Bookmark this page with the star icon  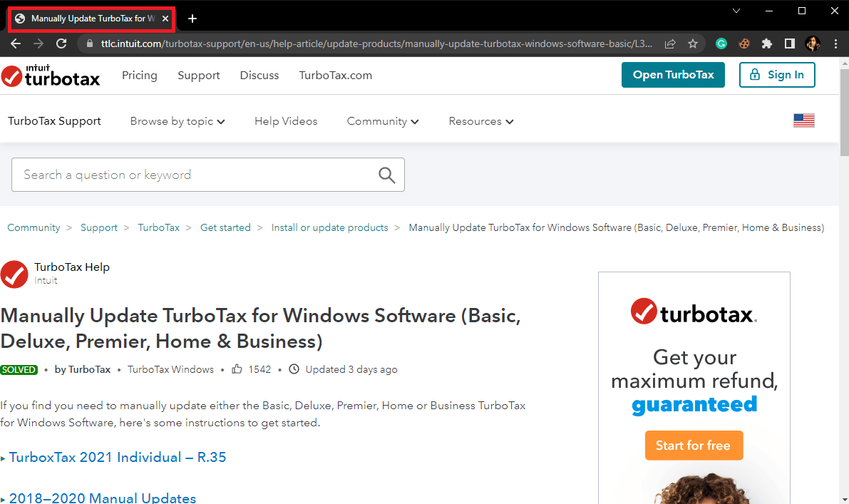tap(693, 44)
